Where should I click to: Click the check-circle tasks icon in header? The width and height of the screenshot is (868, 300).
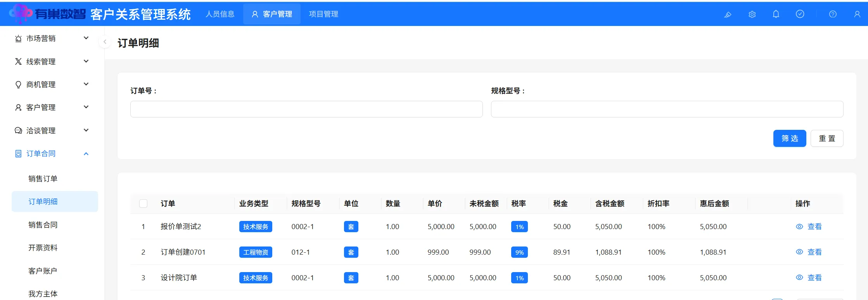(800, 14)
